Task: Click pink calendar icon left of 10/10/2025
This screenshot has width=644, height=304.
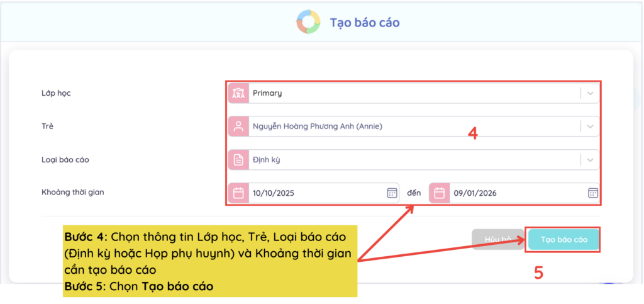Action: click(x=238, y=193)
